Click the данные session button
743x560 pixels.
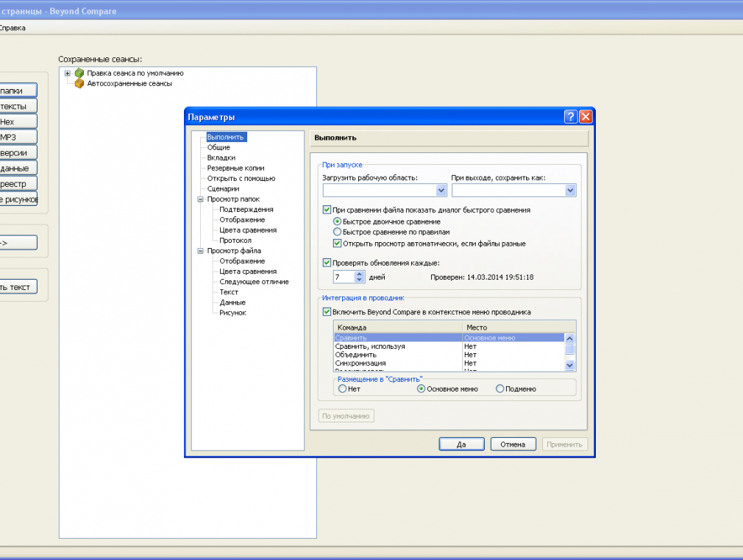(18, 169)
